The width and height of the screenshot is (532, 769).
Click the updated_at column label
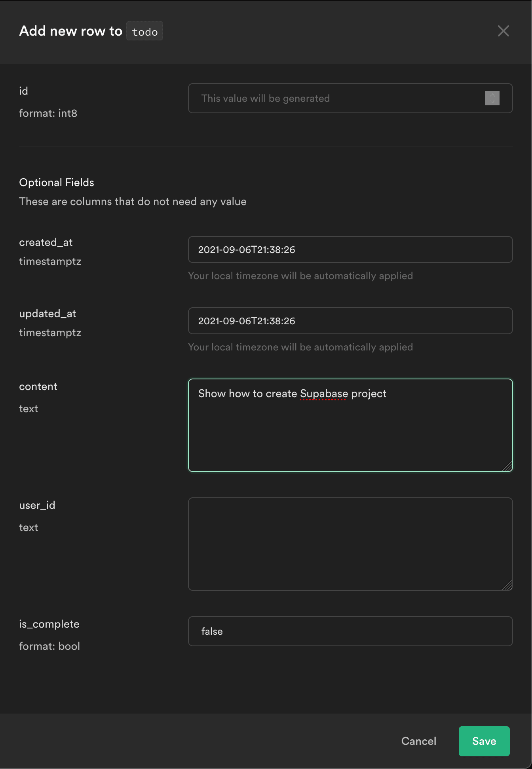point(47,314)
